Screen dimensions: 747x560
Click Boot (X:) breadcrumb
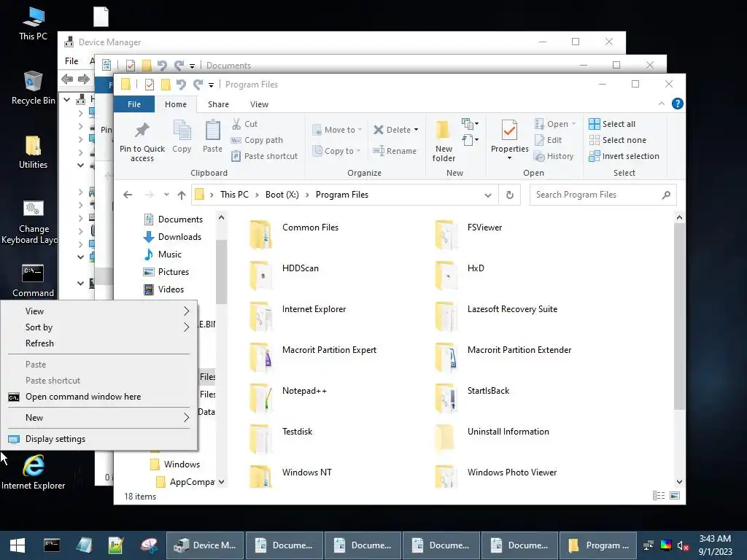[x=282, y=195]
